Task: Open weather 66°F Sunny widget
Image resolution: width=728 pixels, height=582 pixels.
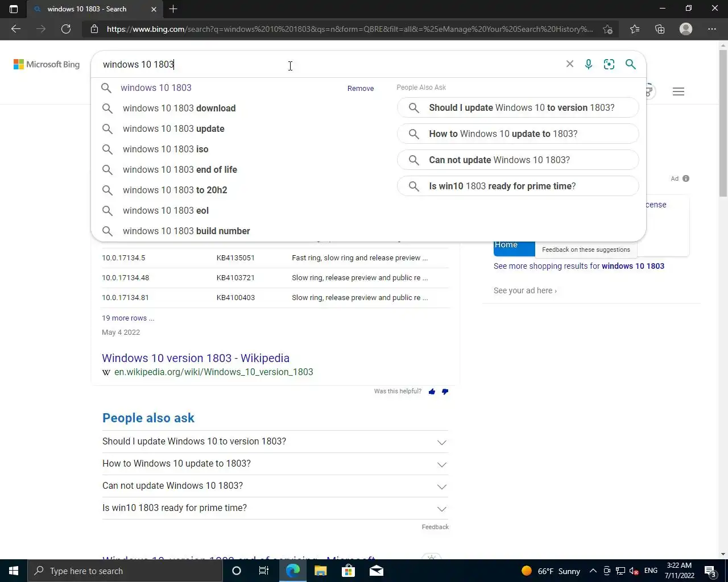Action: coord(551,571)
